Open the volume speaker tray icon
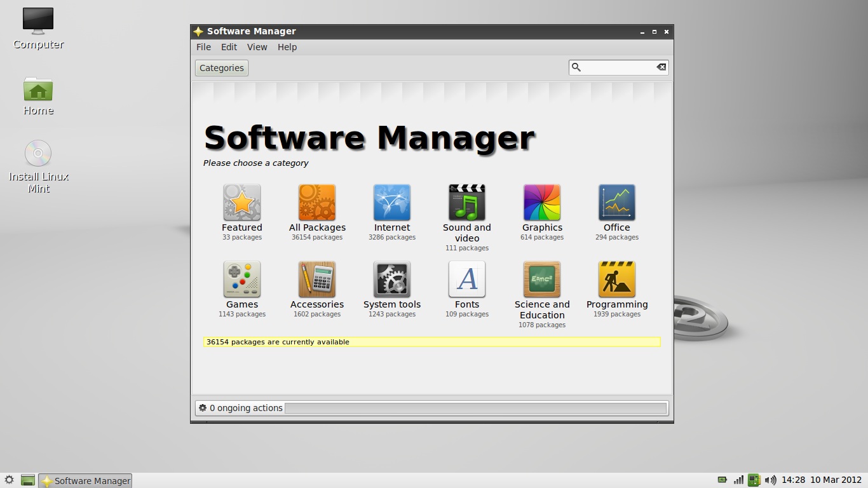Screen dimensions: 868x488 point(770,480)
